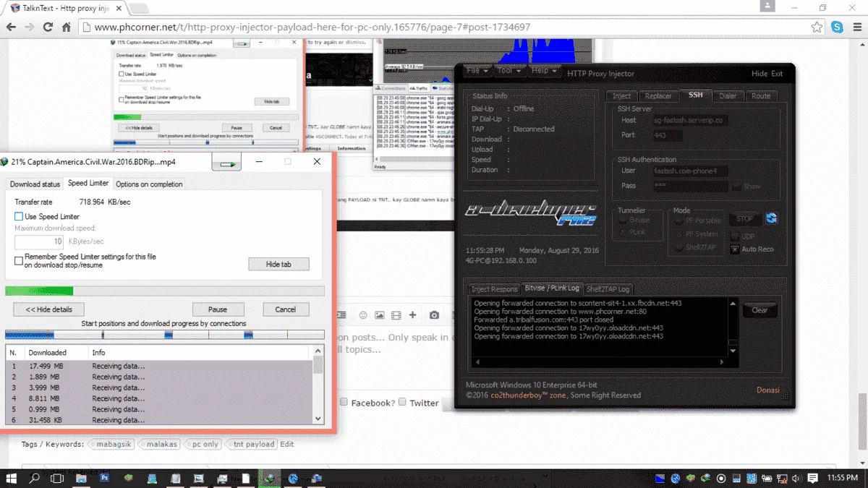Screen dimensions: 868x488
Task: Check the Facebook? share checkbox
Action: [x=344, y=402]
